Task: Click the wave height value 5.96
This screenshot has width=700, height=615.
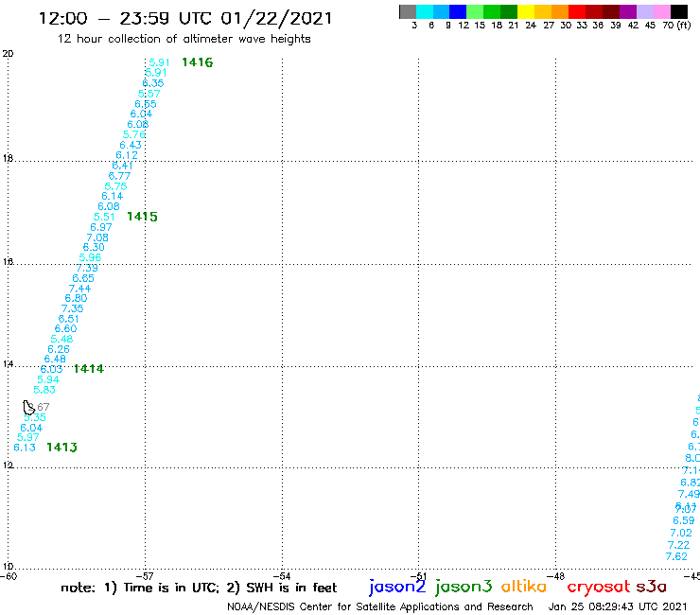Action: (90, 257)
